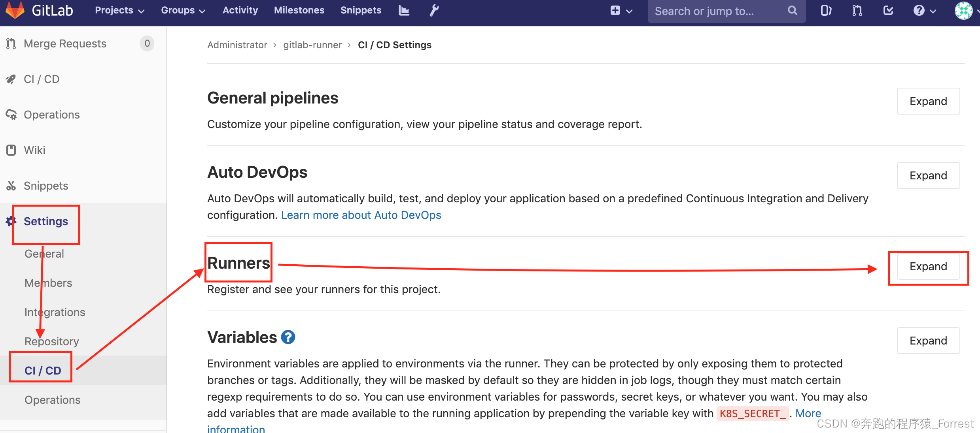Click the search or jump to input field
The height and width of the screenshot is (433, 980).
[x=712, y=11]
